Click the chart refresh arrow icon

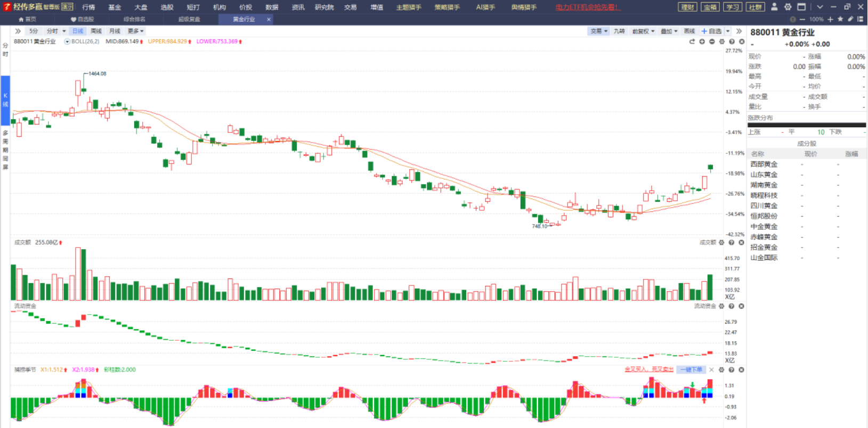point(692,42)
